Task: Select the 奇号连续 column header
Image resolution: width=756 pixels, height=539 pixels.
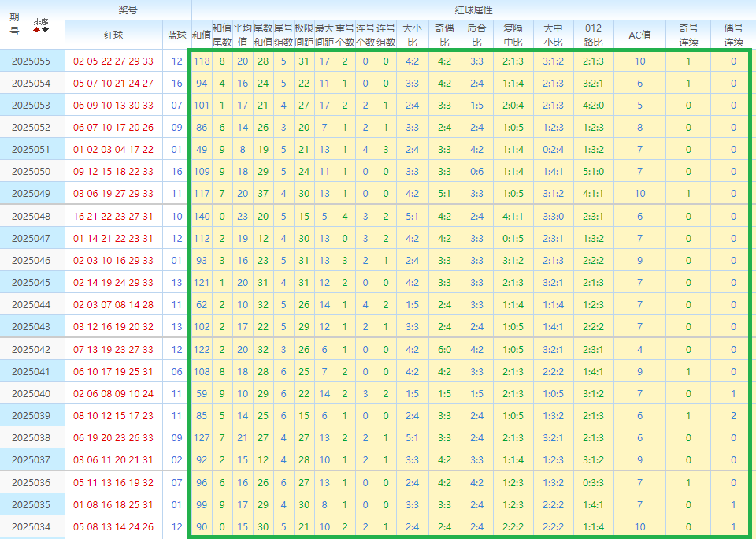Action: click(x=688, y=35)
